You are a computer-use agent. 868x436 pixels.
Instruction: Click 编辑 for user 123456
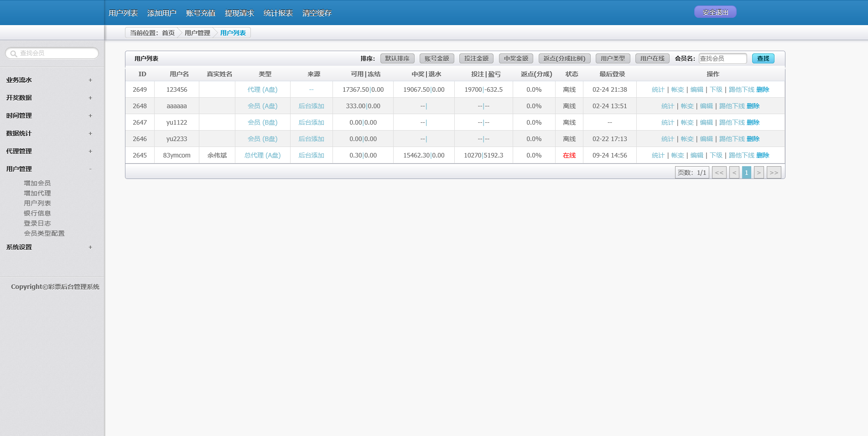[696, 89]
